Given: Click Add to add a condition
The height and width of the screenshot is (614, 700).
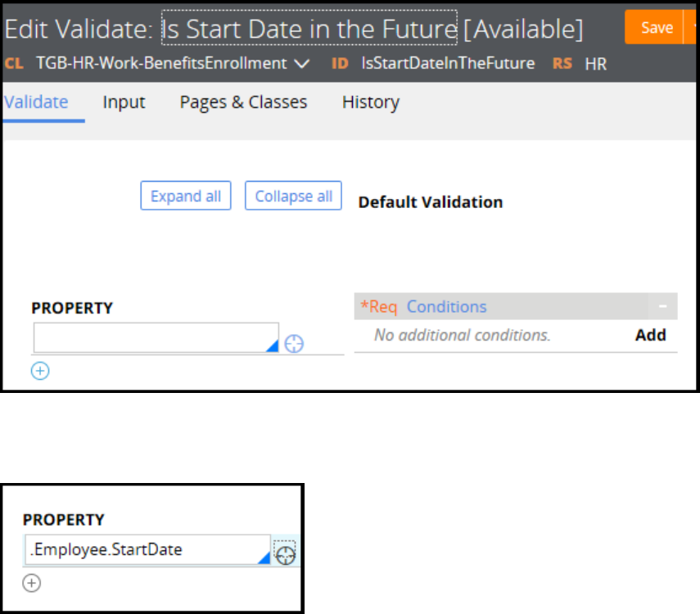Looking at the screenshot, I should tap(651, 335).
